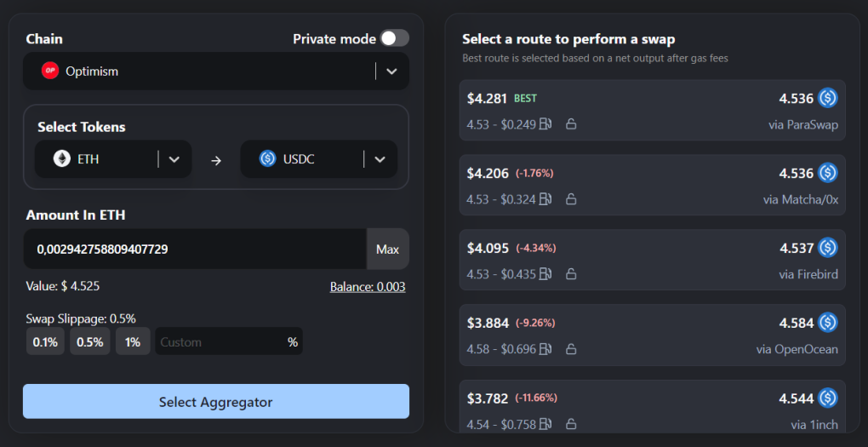
Task: Click USDC coin icon on 1inch route
Action: [828, 398]
